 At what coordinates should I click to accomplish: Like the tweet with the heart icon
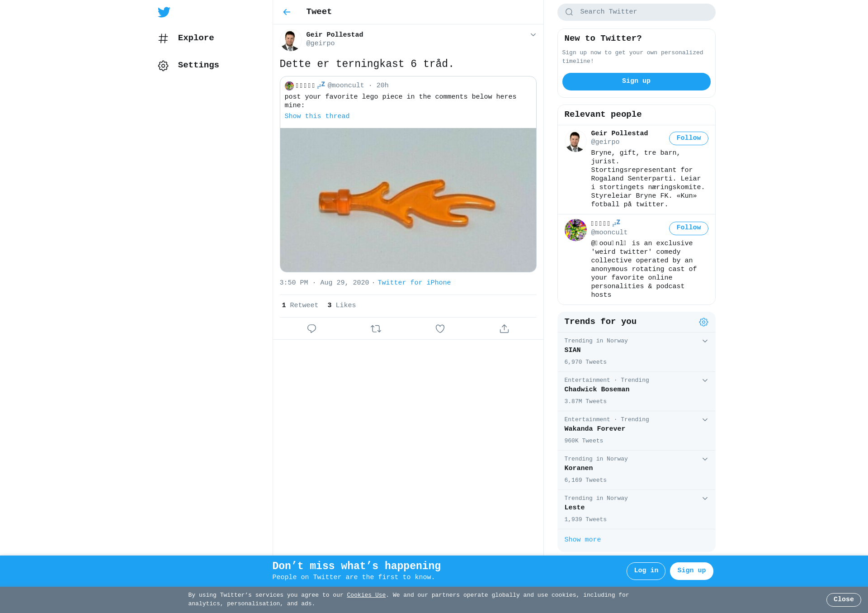pyautogui.click(x=440, y=329)
